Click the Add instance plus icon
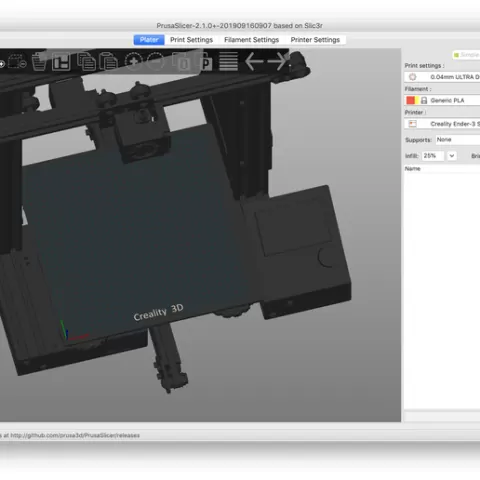The height and width of the screenshot is (480, 480). tap(134, 61)
